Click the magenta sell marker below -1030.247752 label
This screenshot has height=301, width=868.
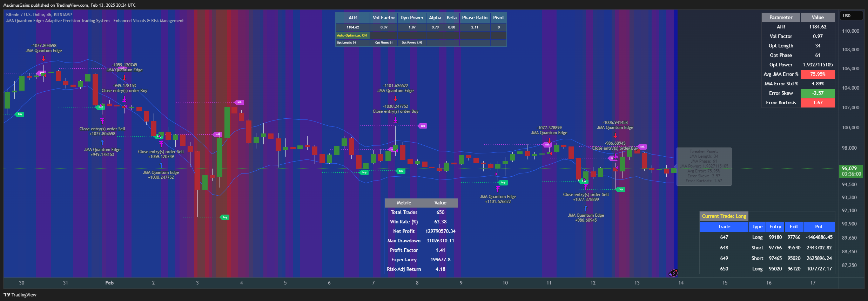[x=423, y=126]
